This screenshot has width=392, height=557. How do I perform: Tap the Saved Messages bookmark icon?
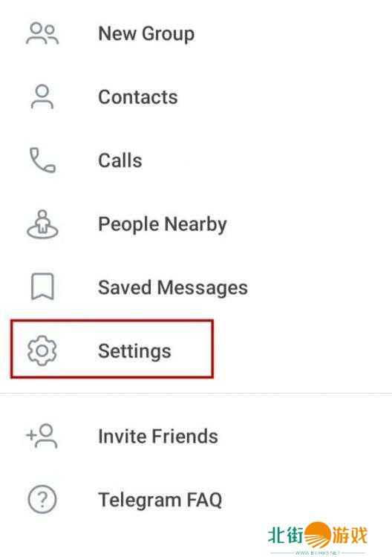(x=42, y=287)
